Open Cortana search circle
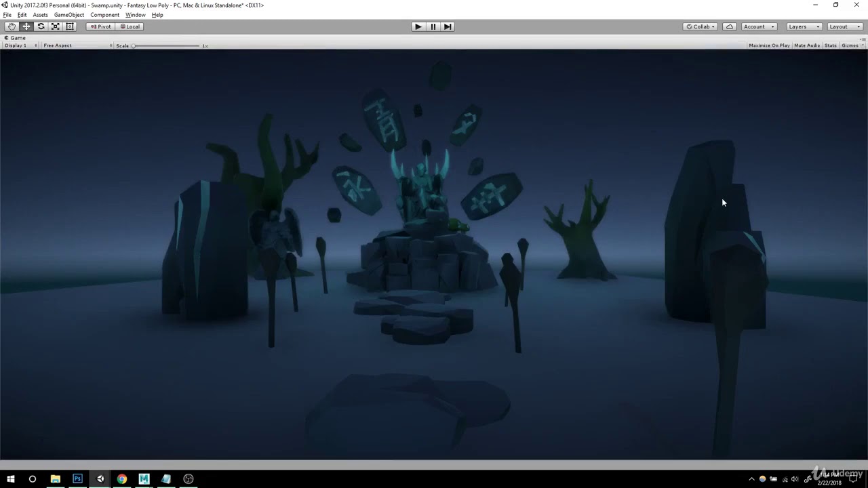 point(33,479)
